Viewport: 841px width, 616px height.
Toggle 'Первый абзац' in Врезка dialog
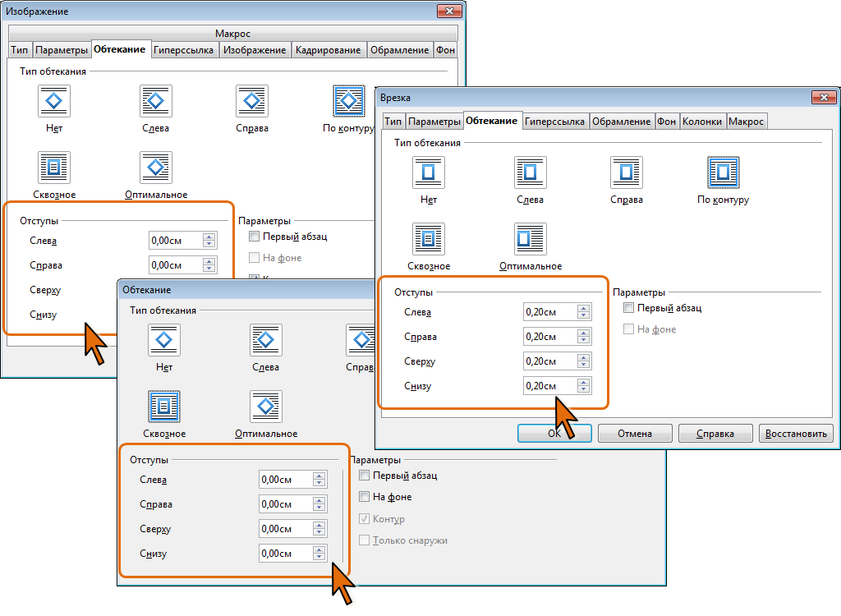(x=628, y=307)
